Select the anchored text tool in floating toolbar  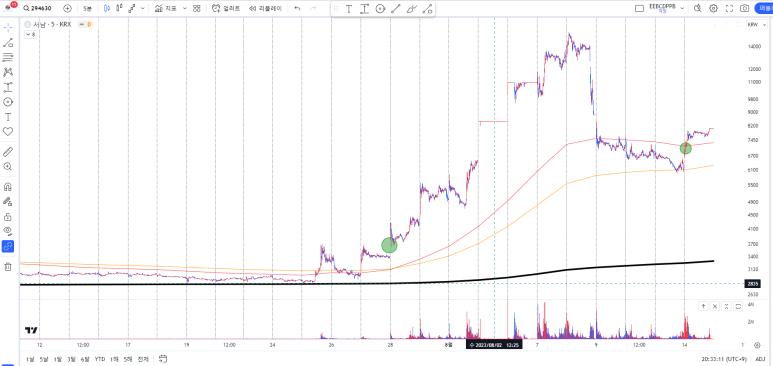coord(364,8)
